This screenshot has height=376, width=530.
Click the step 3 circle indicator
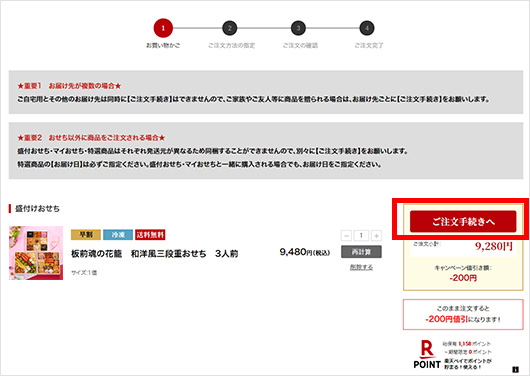pos(298,28)
